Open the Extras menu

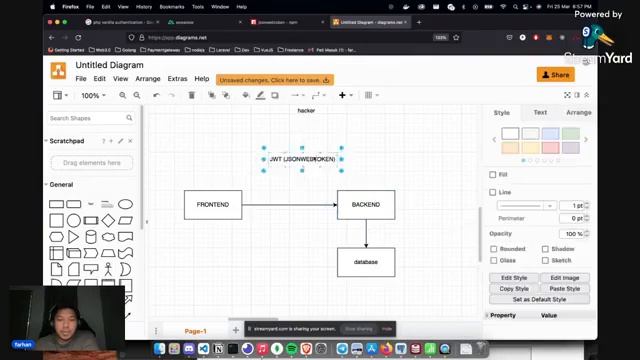pyautogui.click(x=177, y=79)
